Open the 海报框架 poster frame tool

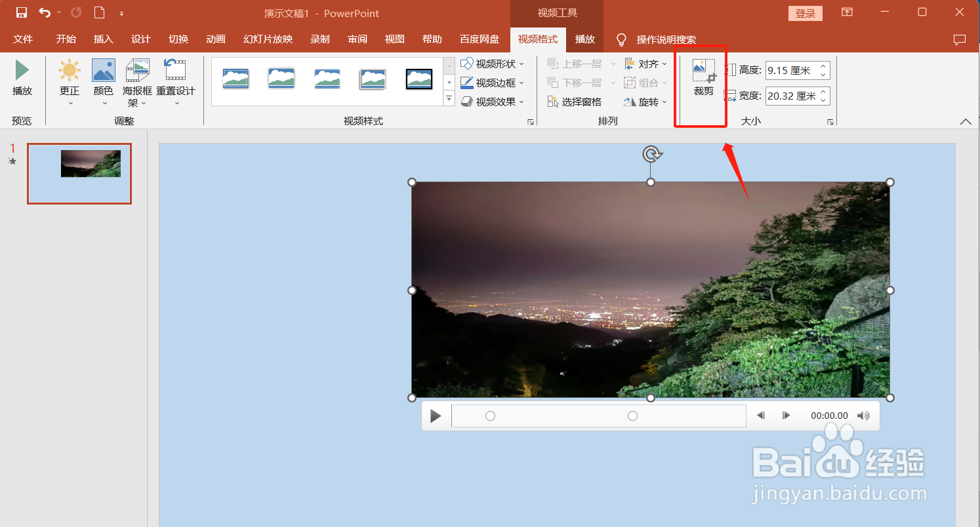138,83
